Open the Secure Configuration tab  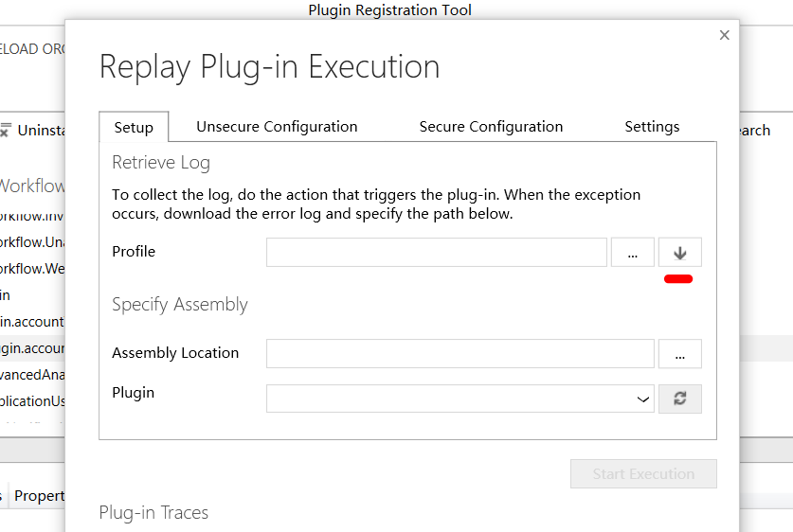click(491, 126)
